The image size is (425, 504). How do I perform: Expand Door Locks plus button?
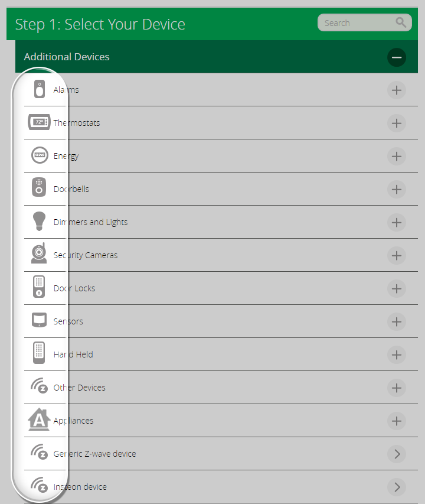click(x=397, y=289)
